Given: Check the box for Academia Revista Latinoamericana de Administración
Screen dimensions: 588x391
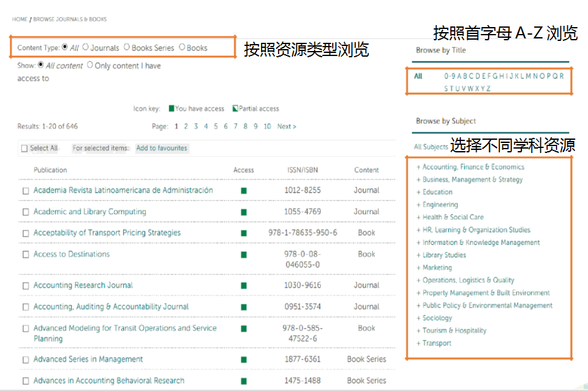Looking at the screenshot, I should tap(26, 191).
